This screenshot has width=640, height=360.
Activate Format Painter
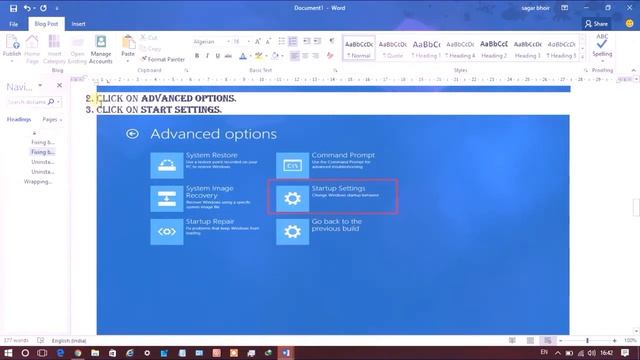click(x=163, y=59)
